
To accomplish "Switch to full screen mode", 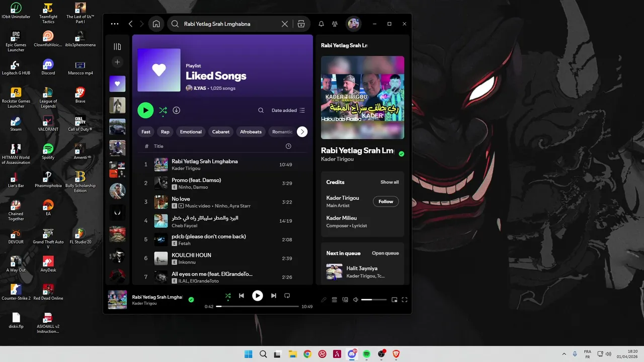I will [x=405, y=300].
